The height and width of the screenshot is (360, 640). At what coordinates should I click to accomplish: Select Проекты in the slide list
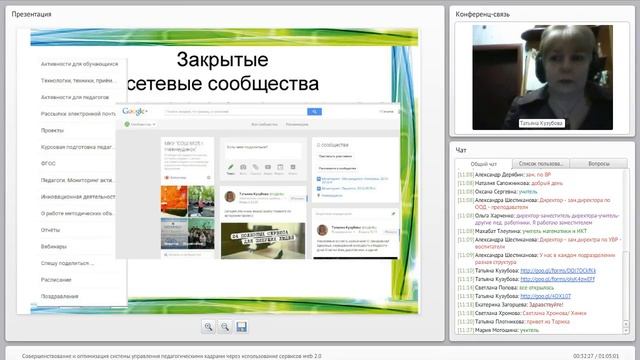coord(52,131)
